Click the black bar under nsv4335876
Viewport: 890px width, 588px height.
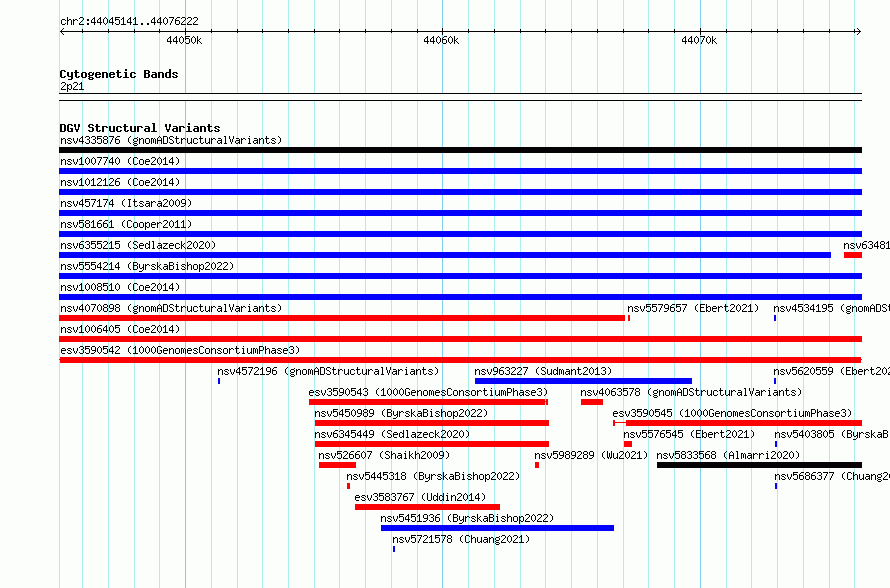click(x=460, y=150)
